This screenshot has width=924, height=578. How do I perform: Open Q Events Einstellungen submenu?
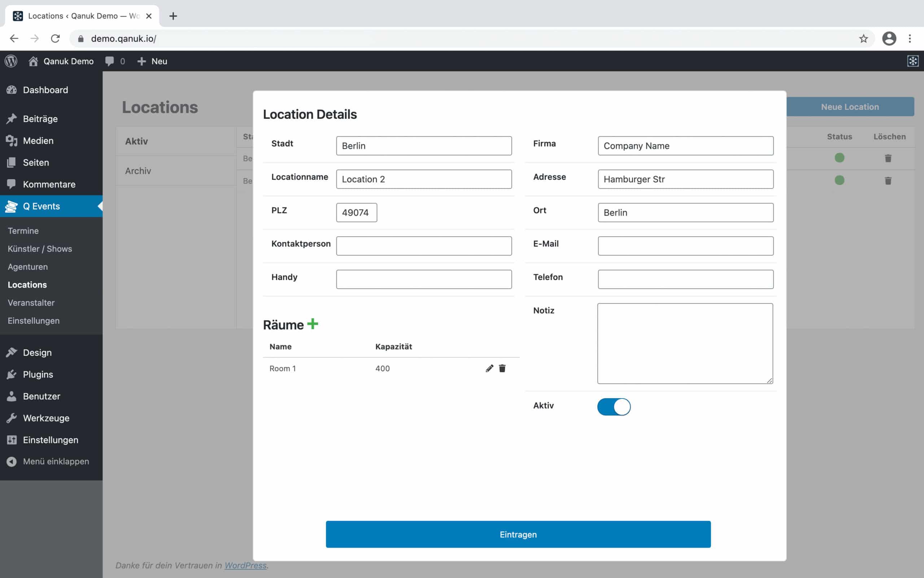(34, 321)
